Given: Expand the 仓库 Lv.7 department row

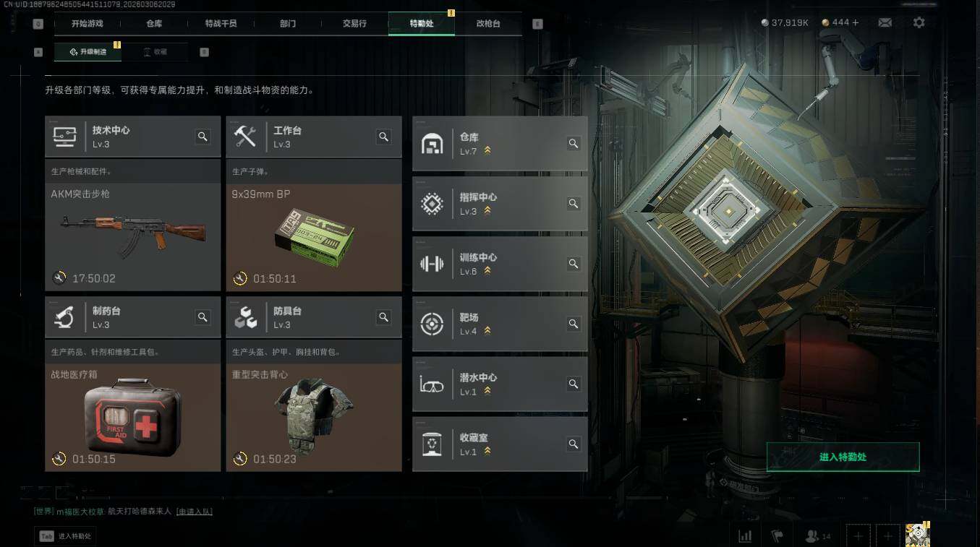Looking at the screenshot, I should [500, 144].
